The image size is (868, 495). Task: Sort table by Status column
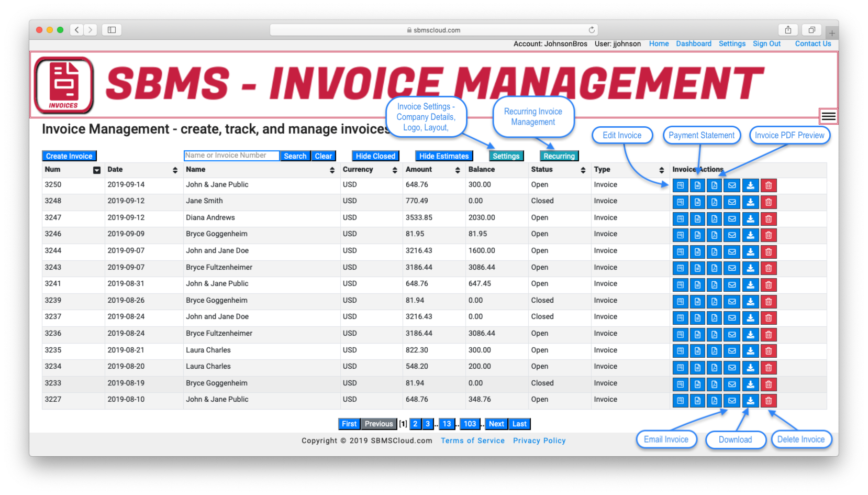pos(583,170)
